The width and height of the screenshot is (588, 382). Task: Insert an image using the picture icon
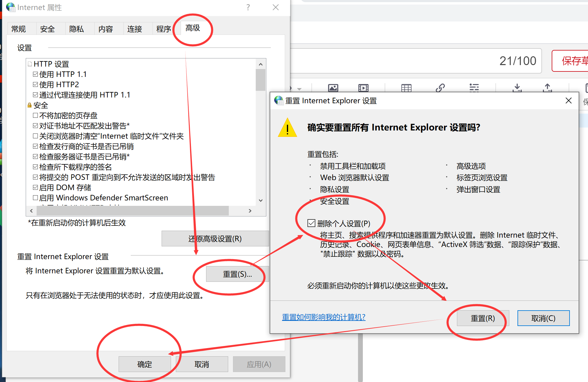(x=333, y=88)
